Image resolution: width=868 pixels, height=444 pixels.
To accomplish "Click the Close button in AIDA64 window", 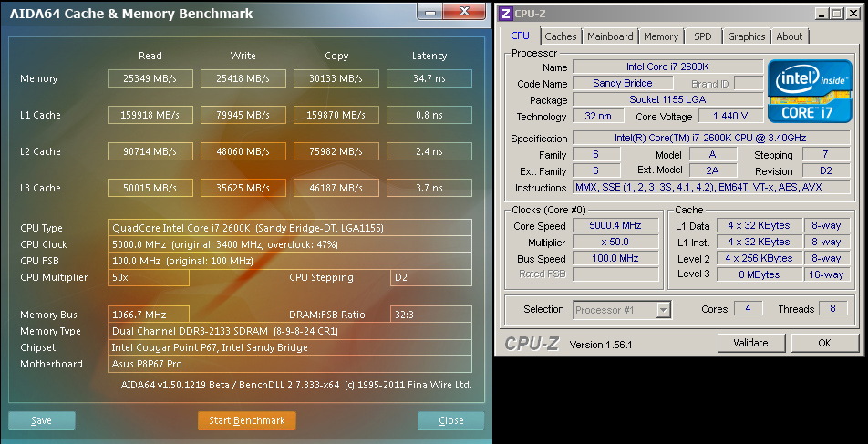I will [x=450, y=420].
